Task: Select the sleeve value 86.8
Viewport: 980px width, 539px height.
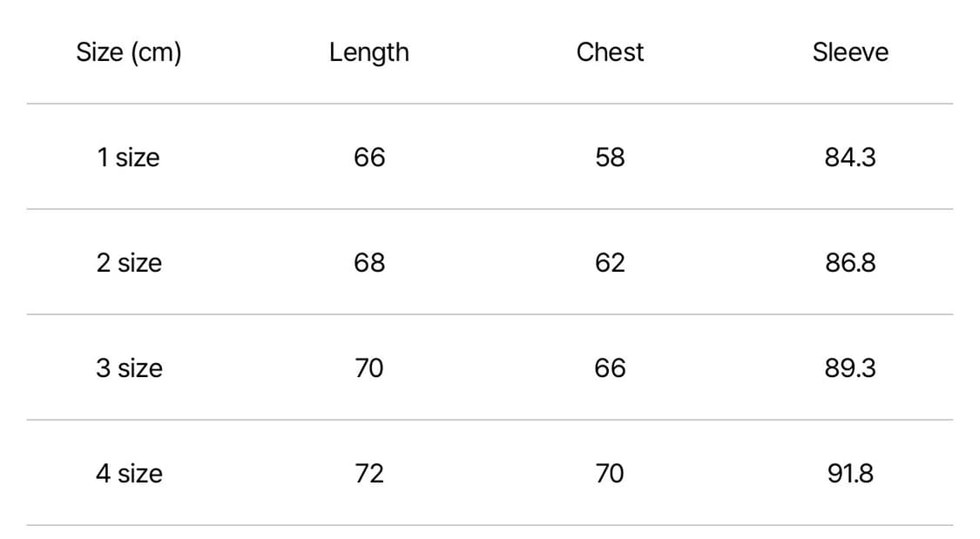Action: tap(850, 263)
